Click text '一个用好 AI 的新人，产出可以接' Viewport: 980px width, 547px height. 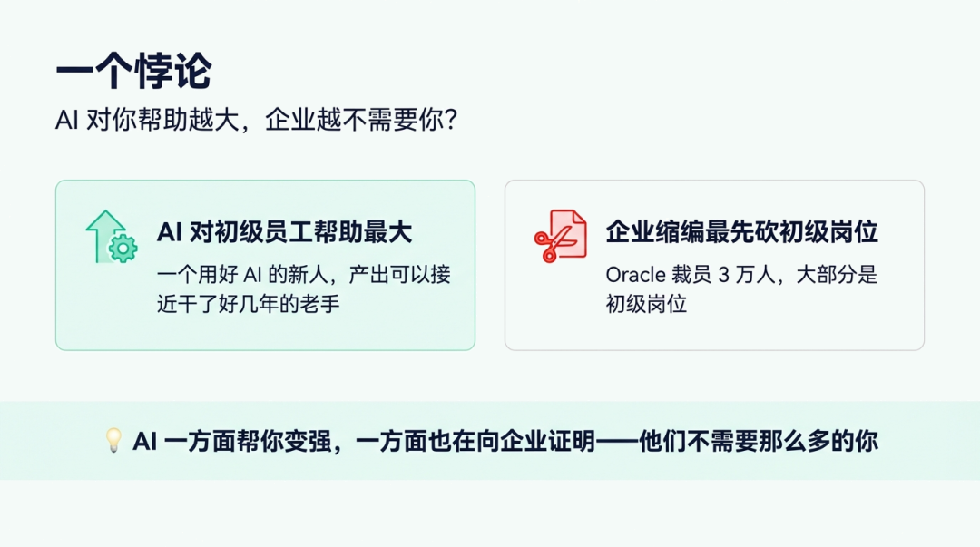304,275
